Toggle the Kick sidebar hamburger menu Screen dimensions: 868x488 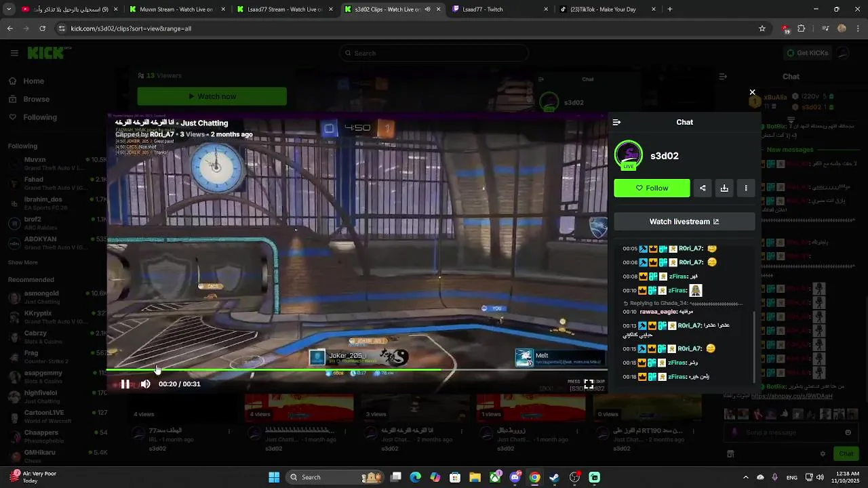click(x=14, y=53)
